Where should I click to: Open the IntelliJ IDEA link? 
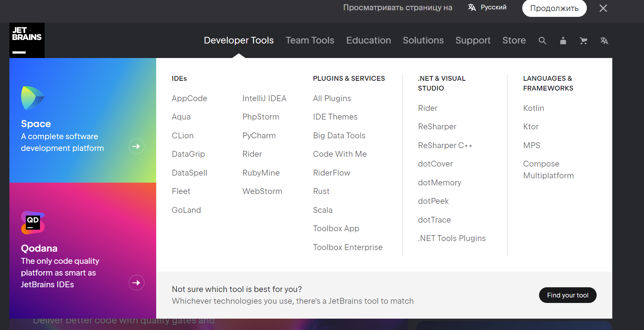[264, 98]
